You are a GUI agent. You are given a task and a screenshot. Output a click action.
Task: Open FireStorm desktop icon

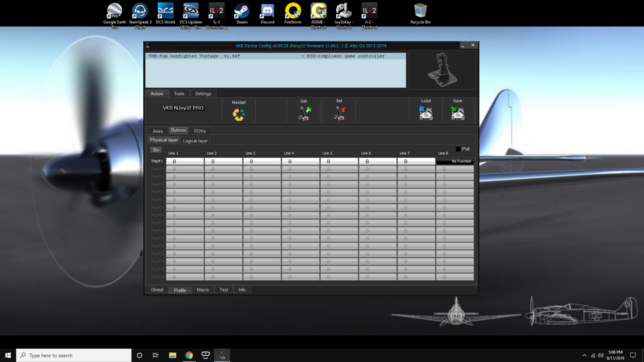[x=293, y=14]
